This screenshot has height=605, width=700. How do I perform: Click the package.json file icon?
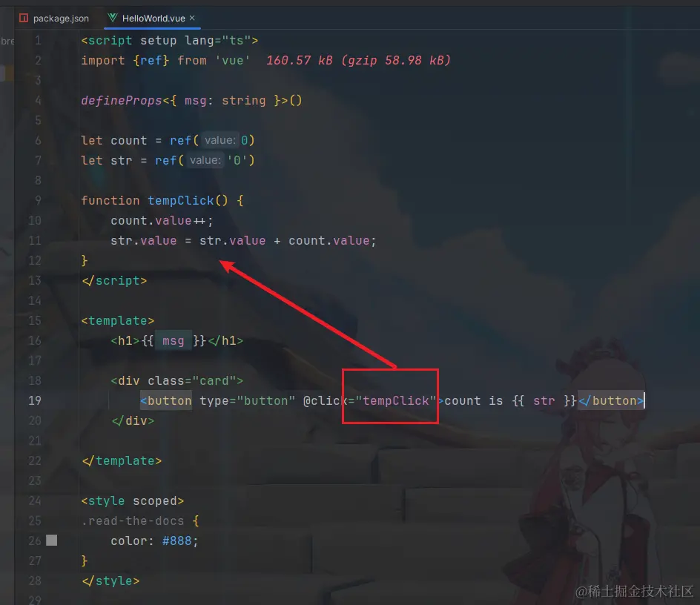tap(24, 18)
